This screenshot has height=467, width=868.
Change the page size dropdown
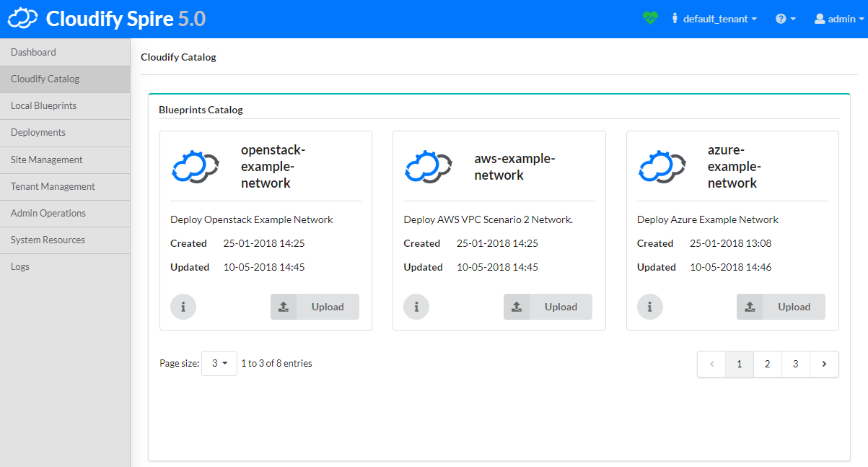pos(219,364)
